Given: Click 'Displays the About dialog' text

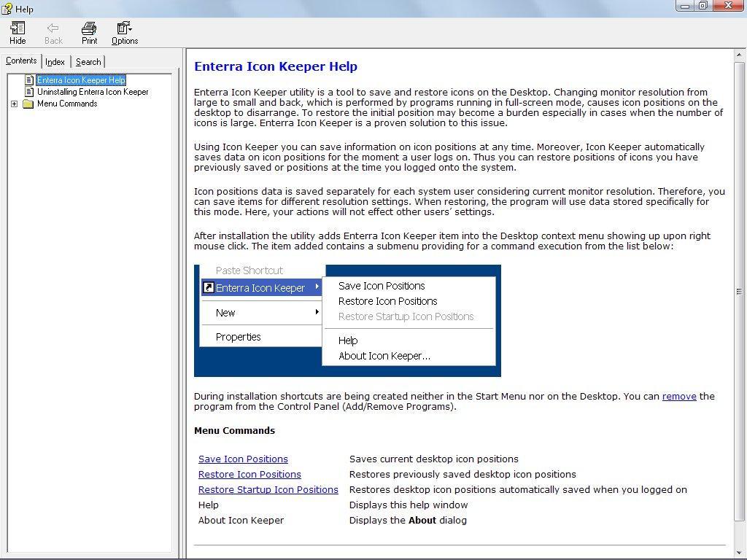Looking at the screenshot, I should click(x=408, y=520).
